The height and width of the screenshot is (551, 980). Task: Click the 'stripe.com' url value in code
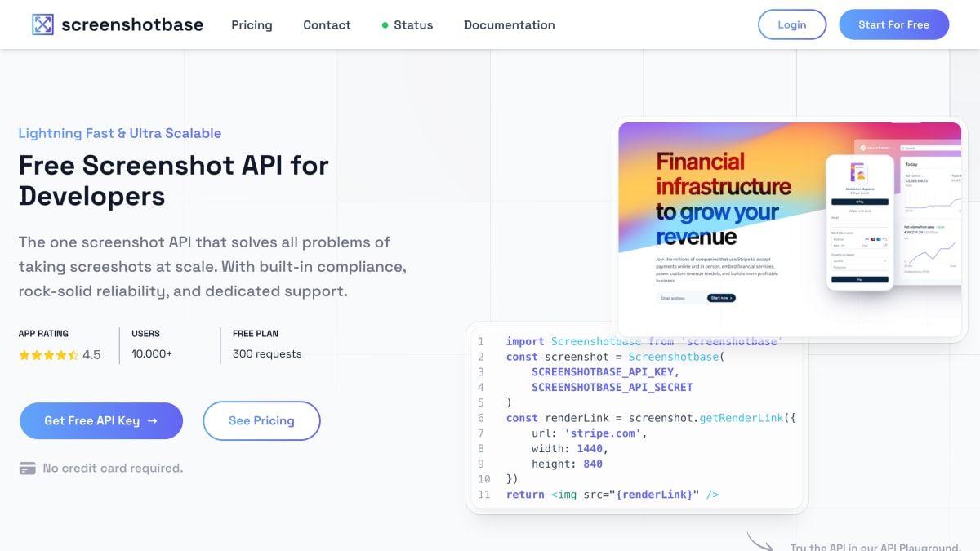(x=602, y=433)
